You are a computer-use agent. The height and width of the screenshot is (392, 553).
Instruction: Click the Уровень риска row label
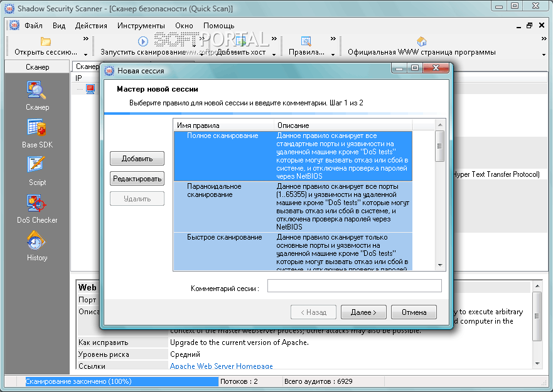tap(104, 354)
